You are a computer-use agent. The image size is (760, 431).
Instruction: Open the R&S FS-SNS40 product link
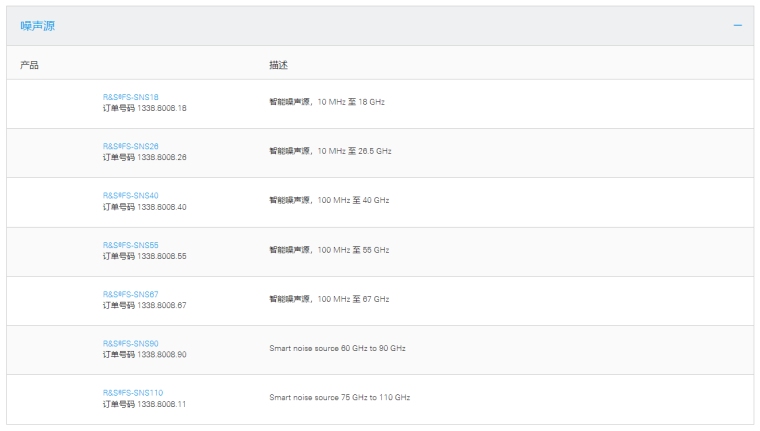[130, 195]
